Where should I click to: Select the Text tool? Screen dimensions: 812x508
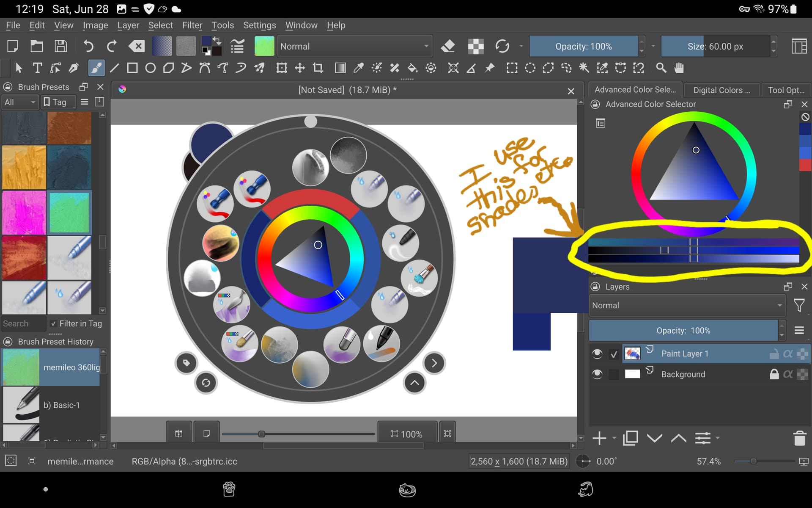(x=37, y=68)
